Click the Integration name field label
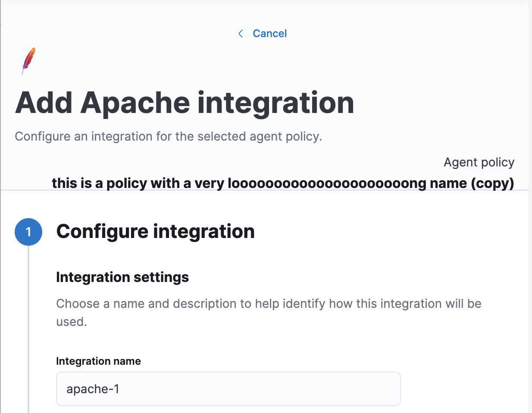This screenshot has height=413, width=532. point(98,361)
